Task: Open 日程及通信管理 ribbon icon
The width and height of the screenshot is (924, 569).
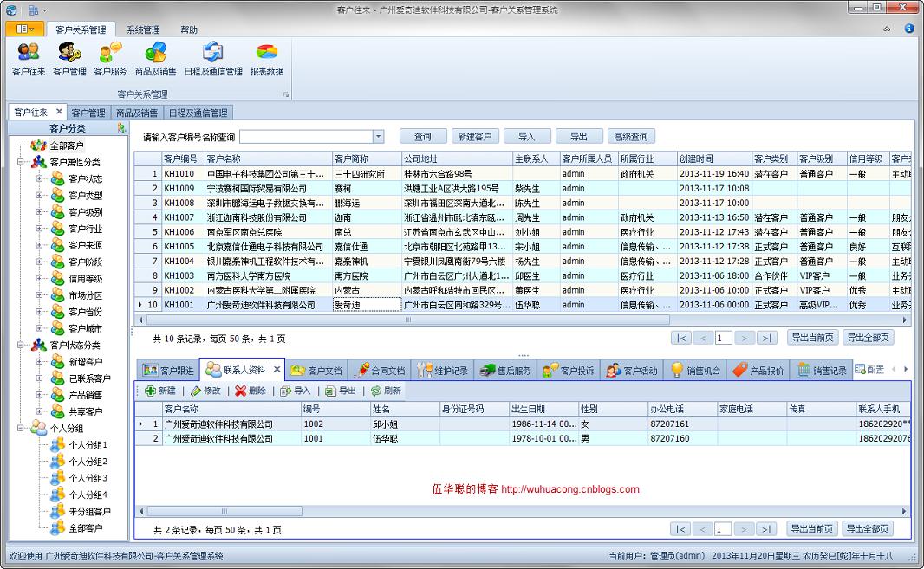Action: pyautogui.click(x=212, y=59)
